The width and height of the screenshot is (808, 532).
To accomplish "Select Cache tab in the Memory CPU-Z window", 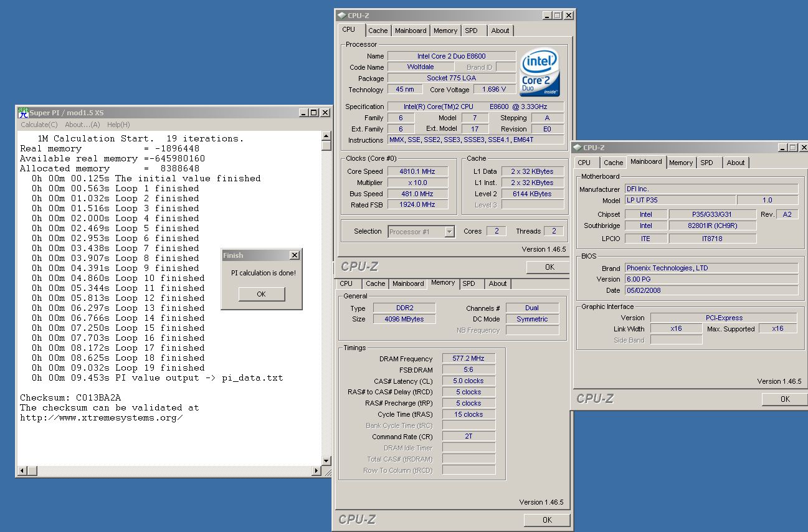I will pyautogui.click(x=375, y=283).
